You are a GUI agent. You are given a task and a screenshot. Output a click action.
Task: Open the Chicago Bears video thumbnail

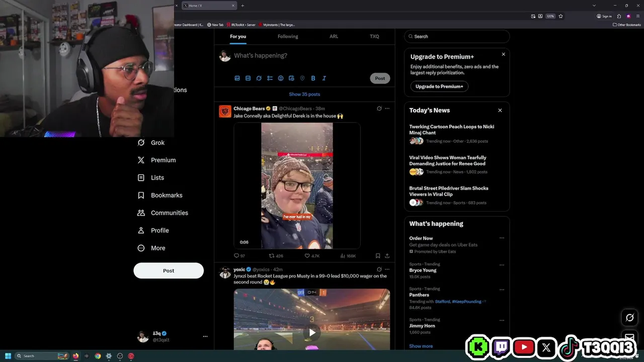coord(297,186)
